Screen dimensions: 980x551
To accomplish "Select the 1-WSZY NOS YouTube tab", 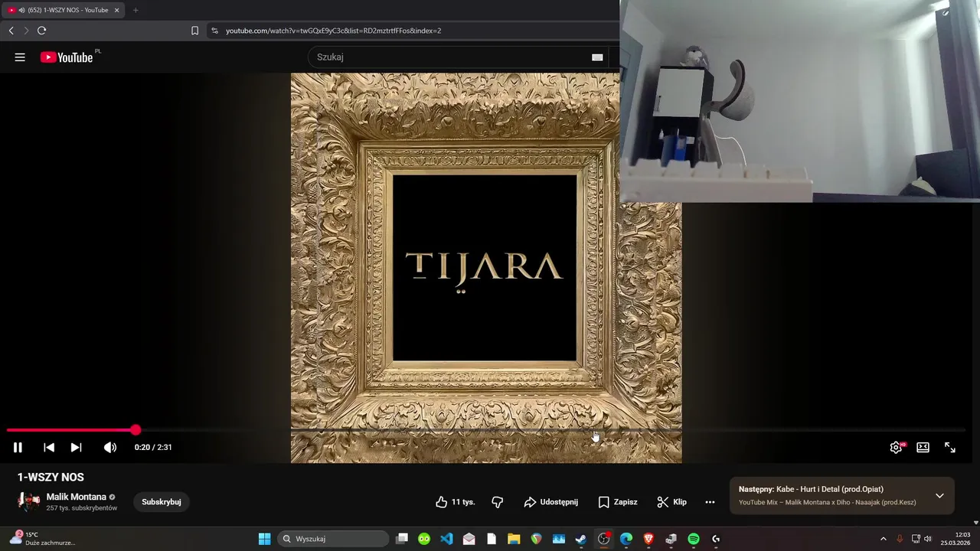I will click(x=63, y=10).
